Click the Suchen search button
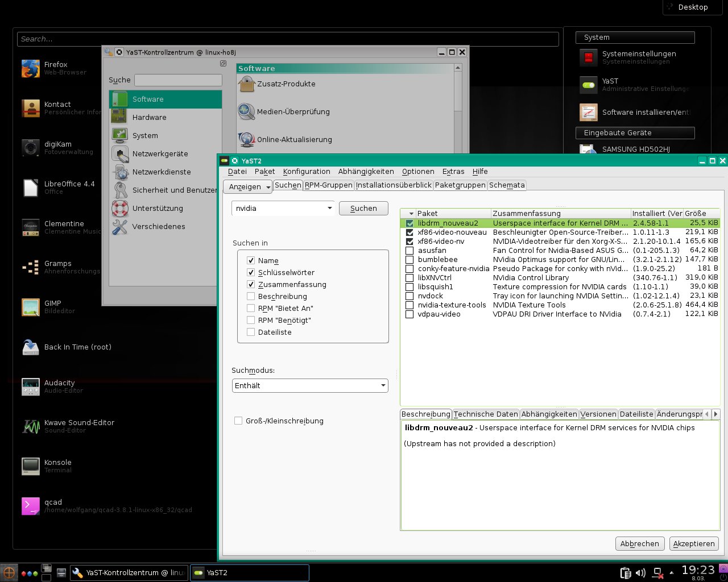Screen dimensions: 728x582 (x=363, y=208)
